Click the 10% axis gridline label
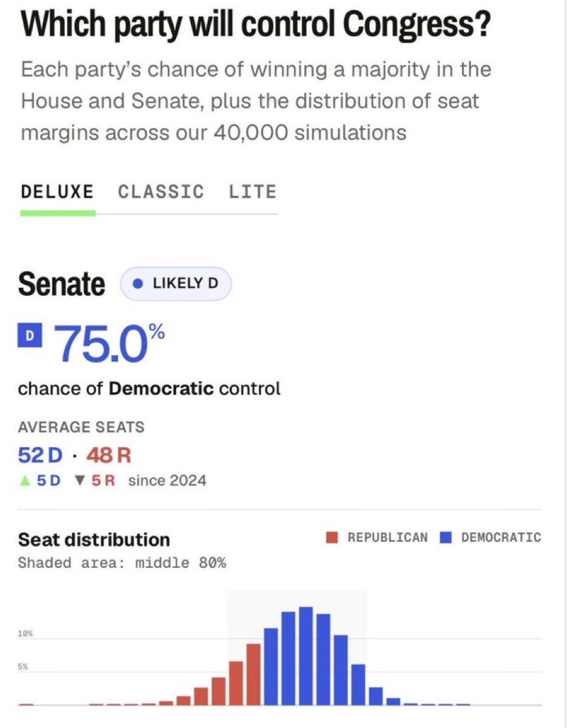Image resolution: width=568 pixels, height=728 pixels. coord(25,633)
